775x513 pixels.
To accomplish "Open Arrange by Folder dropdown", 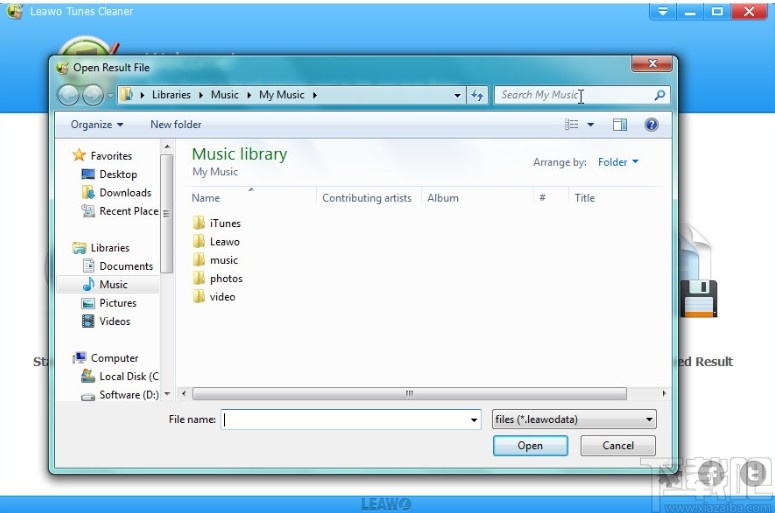I will 618,162.
